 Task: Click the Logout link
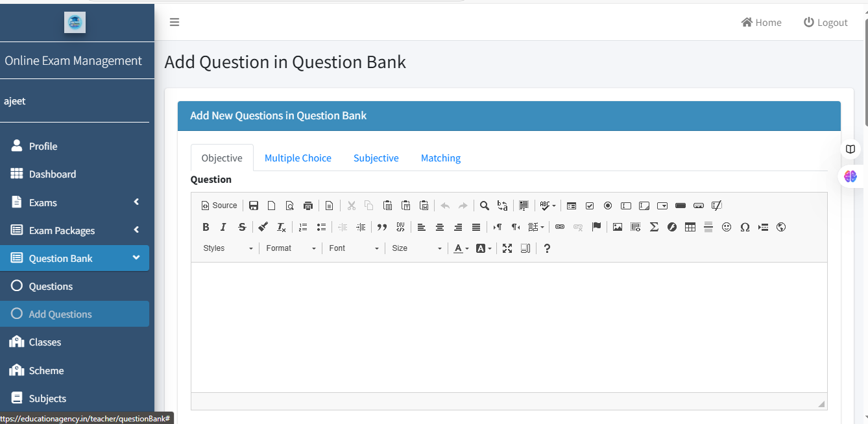click(x=825, y=22)
